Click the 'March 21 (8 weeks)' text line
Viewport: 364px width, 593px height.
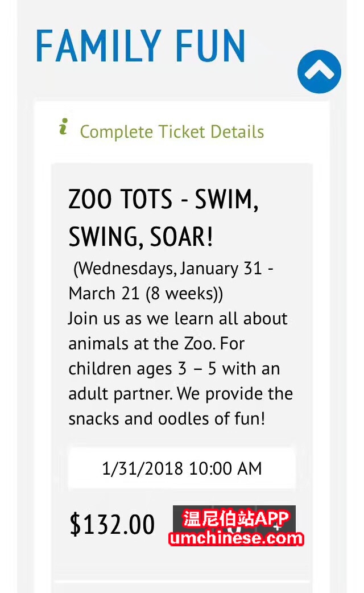point(146,294)
